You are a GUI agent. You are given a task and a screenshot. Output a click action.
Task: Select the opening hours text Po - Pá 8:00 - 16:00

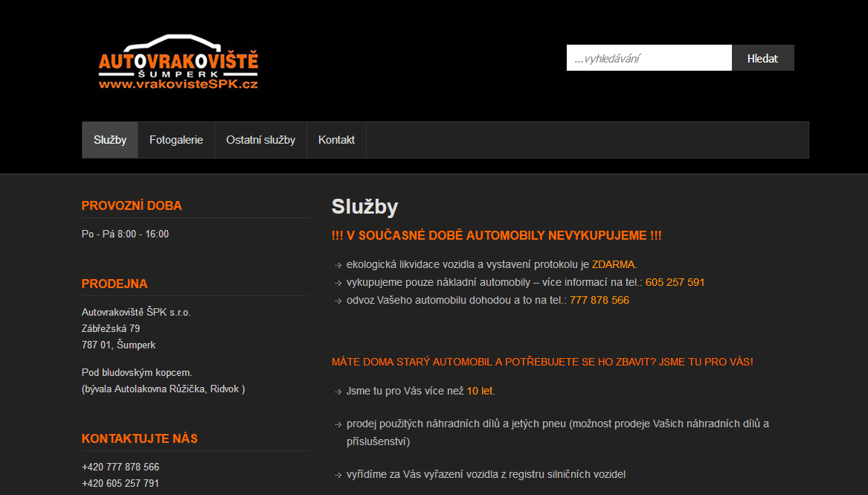pyautogui.click(x=125, y=234)
